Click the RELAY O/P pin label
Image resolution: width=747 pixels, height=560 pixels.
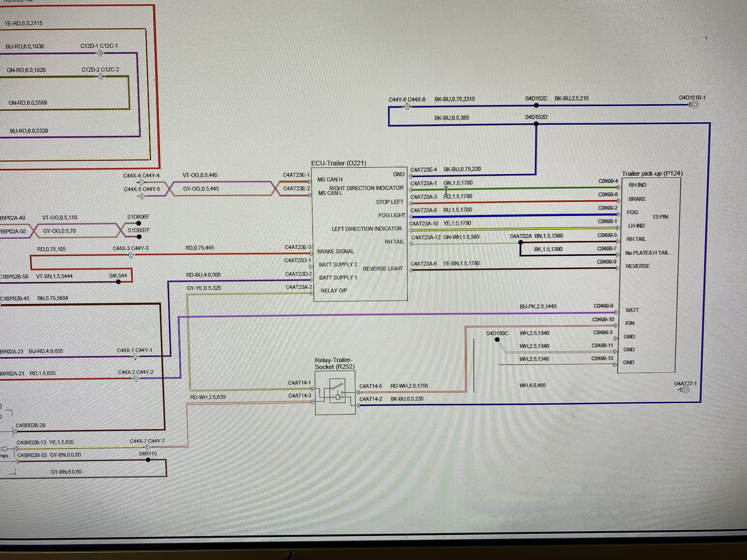click(x=334, y=290)
